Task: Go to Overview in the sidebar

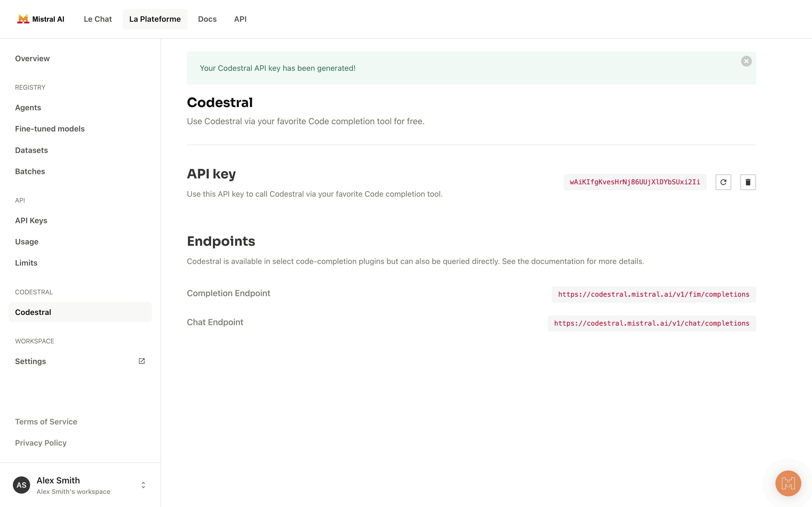Action: pos(32,58)
